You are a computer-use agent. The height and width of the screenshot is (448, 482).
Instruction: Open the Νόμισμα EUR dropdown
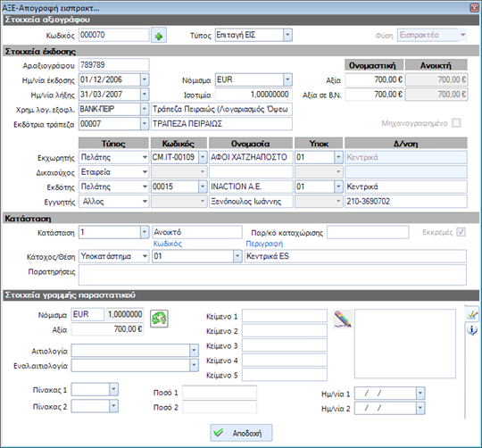point(287,80)
